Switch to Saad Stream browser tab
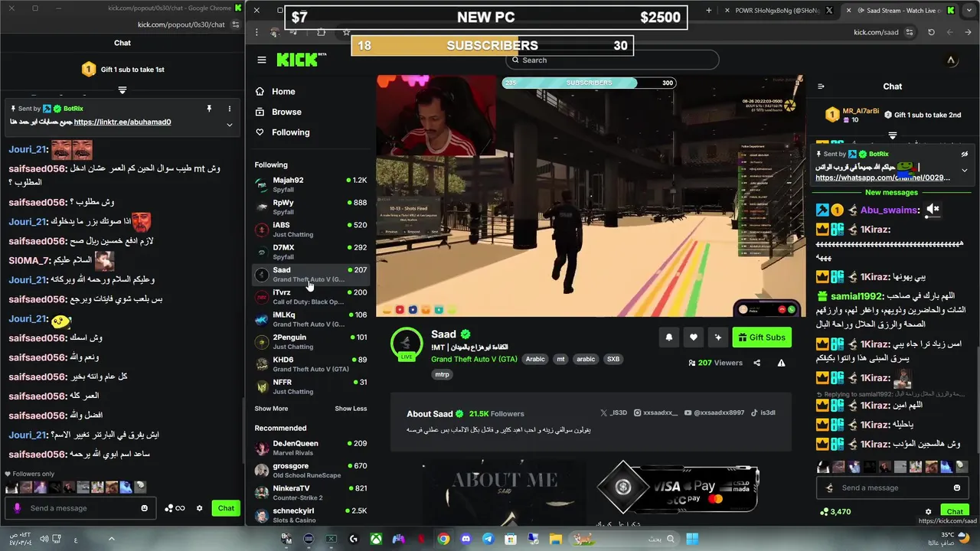The image size is (980, 551). 898,11
